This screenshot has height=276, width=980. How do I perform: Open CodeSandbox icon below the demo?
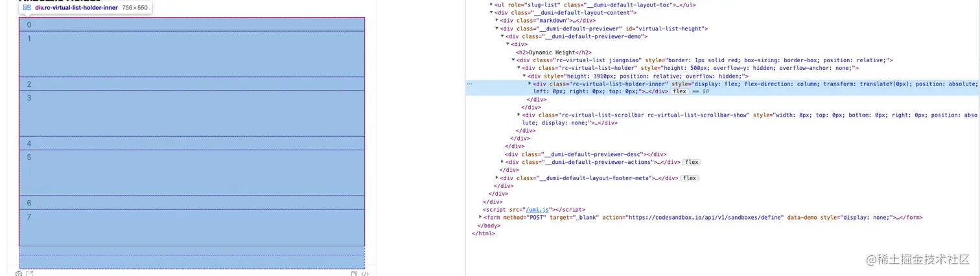[19, 273]
